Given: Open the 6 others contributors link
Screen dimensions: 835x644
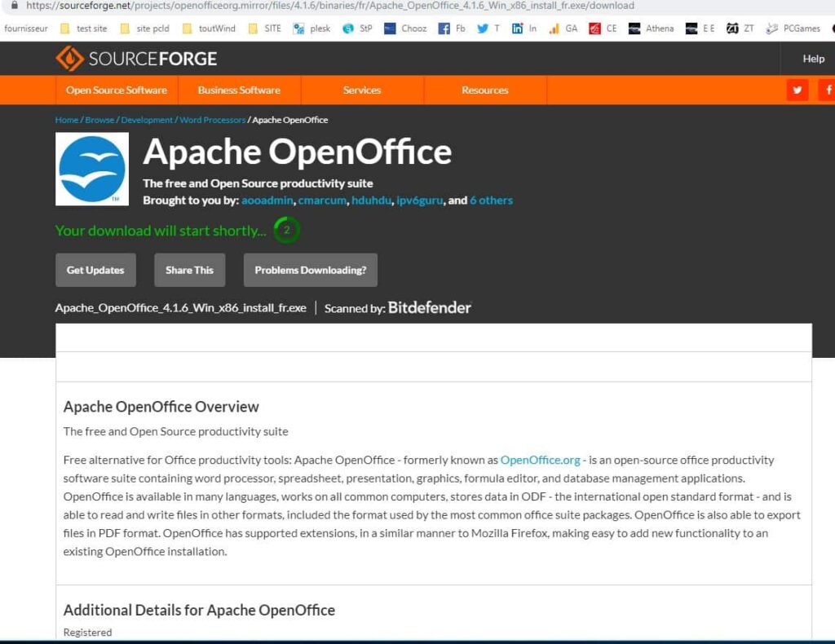Looking at the screenshot, I should pyautogui.click(x=491, y=200).
